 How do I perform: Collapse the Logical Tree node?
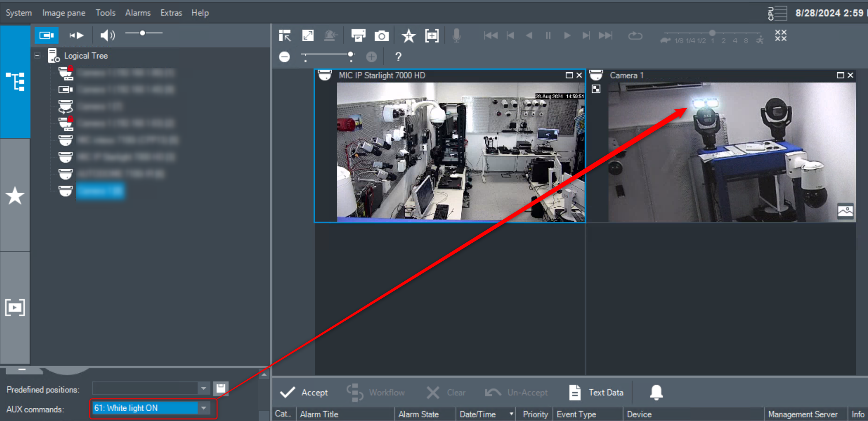click(x=37, y=56)
